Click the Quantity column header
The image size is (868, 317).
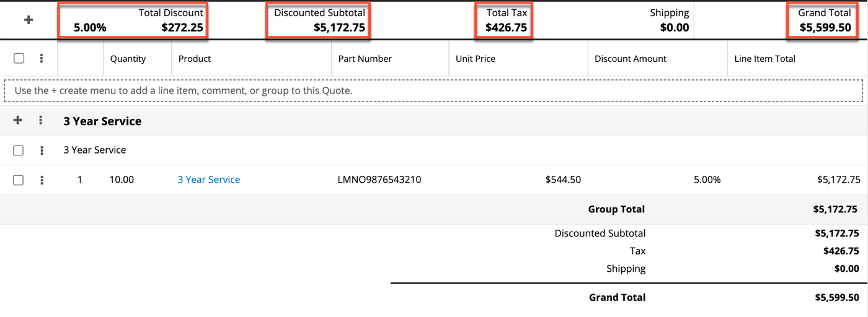[128, 59]
